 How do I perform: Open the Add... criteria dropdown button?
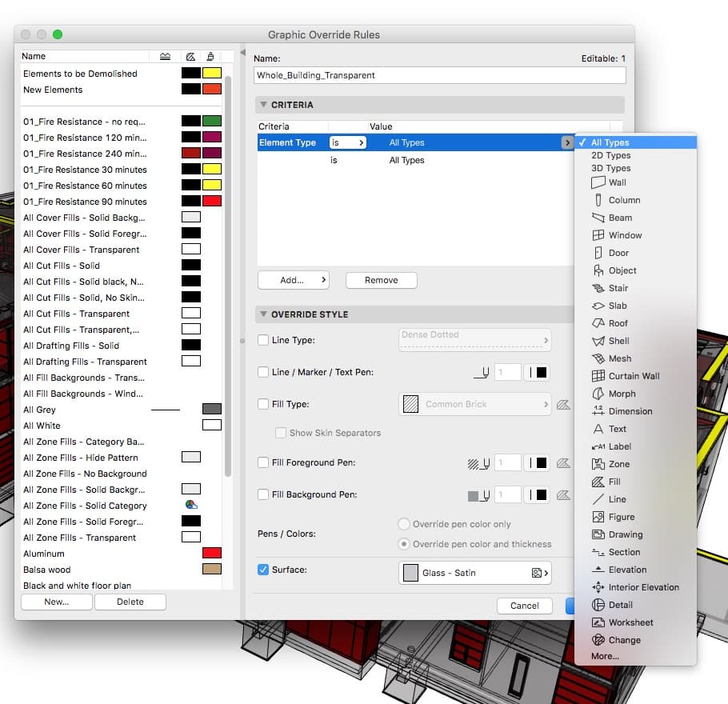294,280
